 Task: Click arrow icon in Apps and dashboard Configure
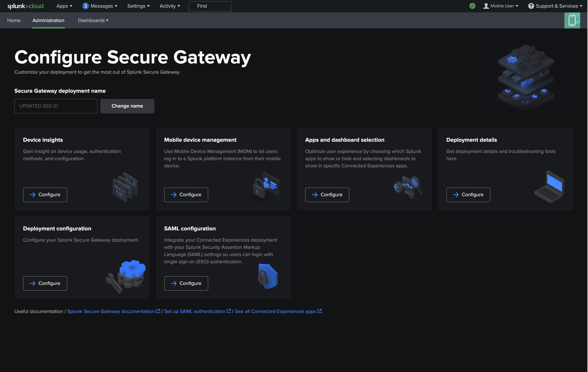coord(315,194)
